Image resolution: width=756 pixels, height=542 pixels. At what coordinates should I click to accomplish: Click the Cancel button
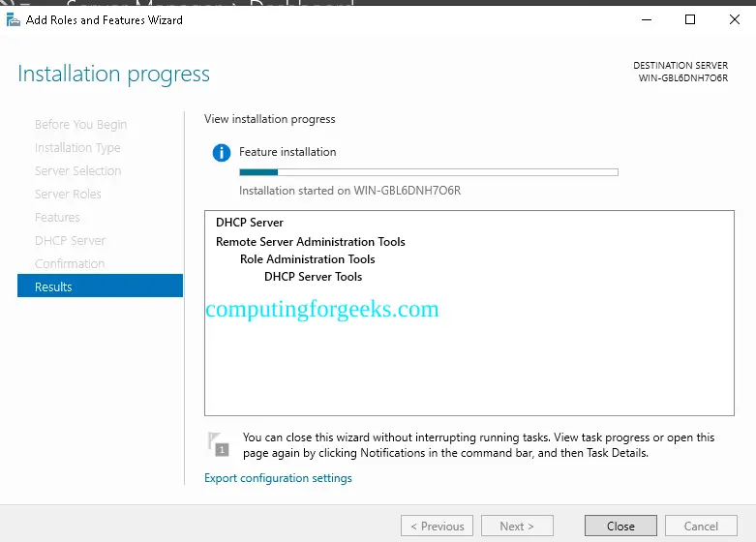[x=701, y=526]
